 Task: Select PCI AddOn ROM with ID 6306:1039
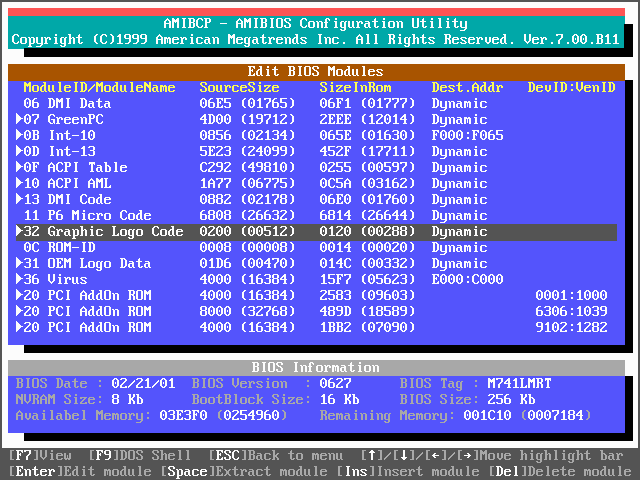click(x=316, y=311)
